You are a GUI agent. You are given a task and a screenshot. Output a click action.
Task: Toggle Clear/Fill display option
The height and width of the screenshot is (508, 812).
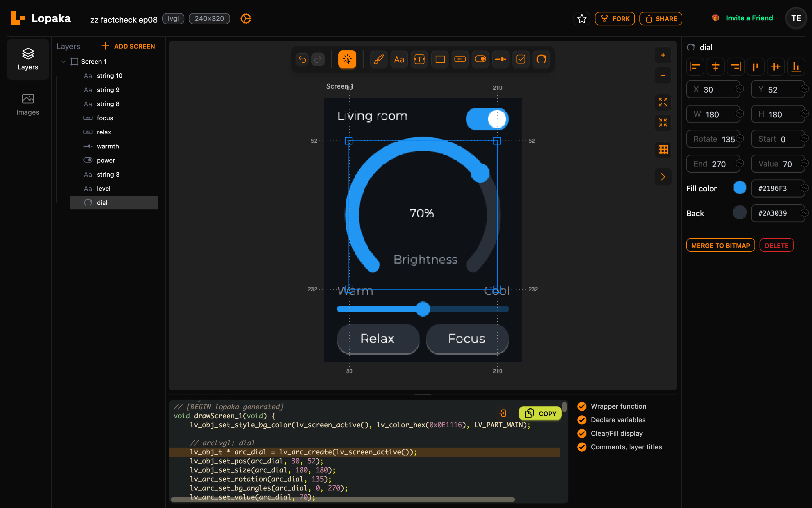(x=610, y=433)
